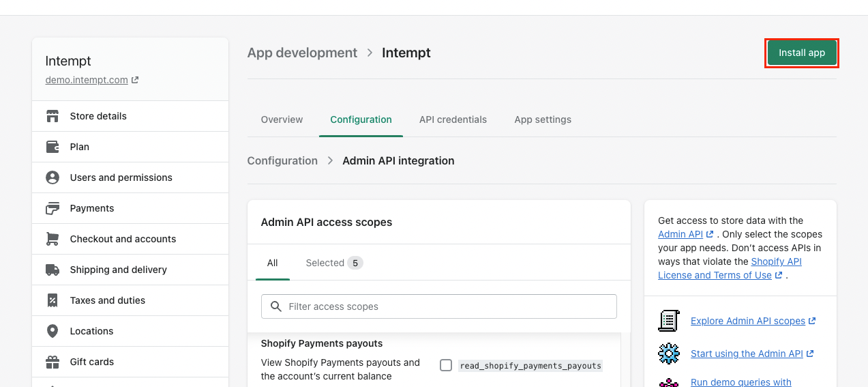The image size is (868, 387).
Task: Click the Shipping and delivery truck icon
Action: click(x=53, y=270)
